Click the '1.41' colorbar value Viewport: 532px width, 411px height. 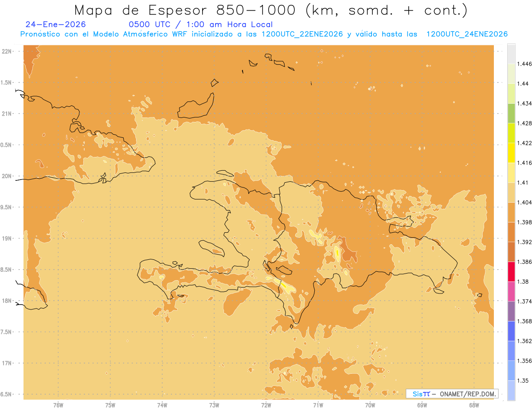pos(524,182)
